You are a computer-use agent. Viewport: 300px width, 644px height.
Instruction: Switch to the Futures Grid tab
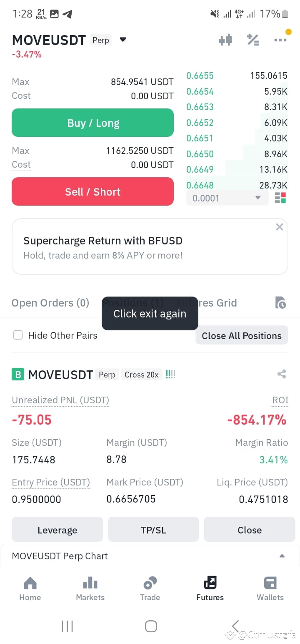point(207,303)
